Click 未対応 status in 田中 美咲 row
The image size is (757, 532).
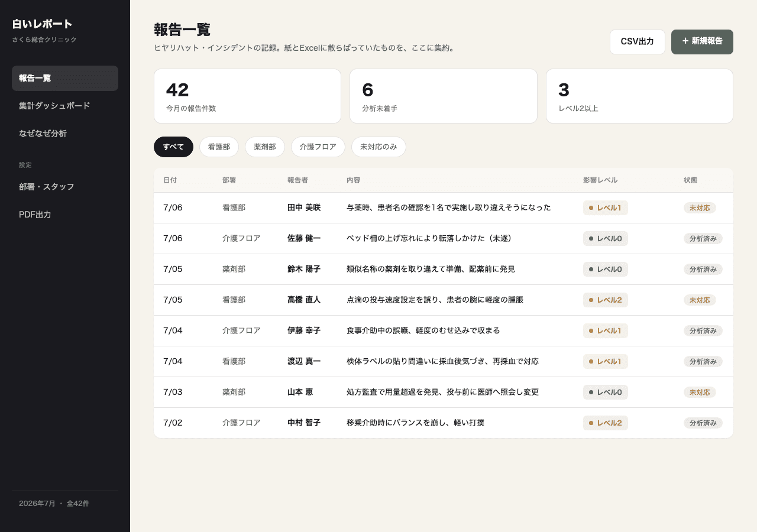700,207
